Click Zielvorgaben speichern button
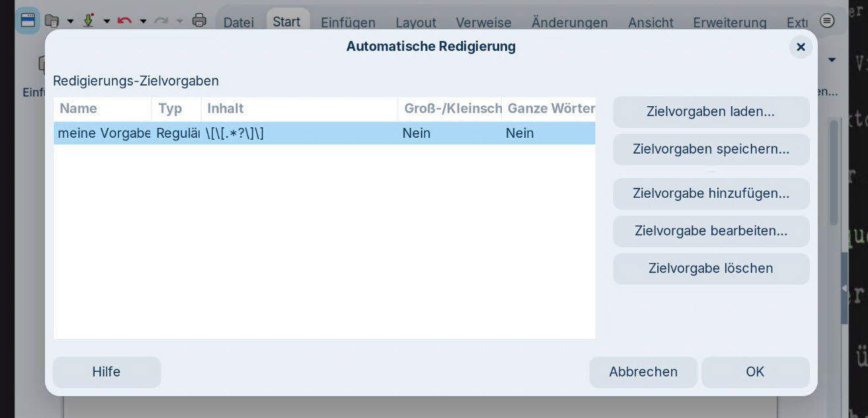This screenshot has height=418, width=868. 711,150
